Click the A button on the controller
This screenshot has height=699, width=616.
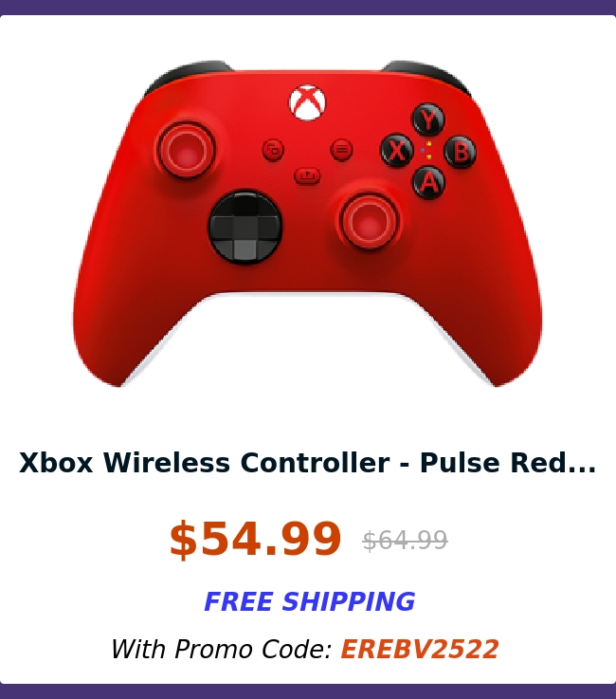click(x=428, y=182)
